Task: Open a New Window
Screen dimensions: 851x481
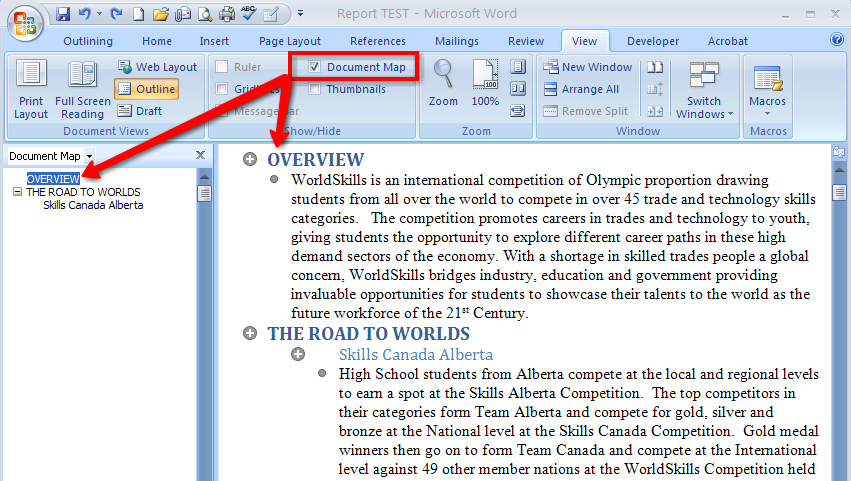Action: pos(588,67)
